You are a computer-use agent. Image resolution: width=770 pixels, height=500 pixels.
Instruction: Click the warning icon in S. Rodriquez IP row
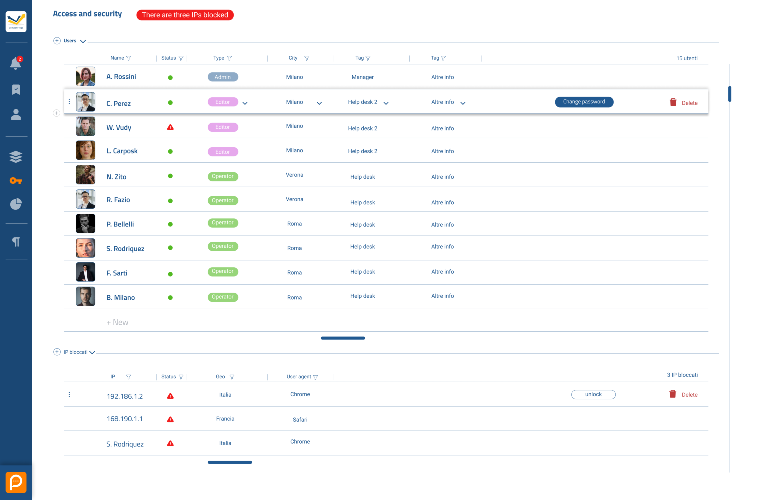tap(170, 443)
